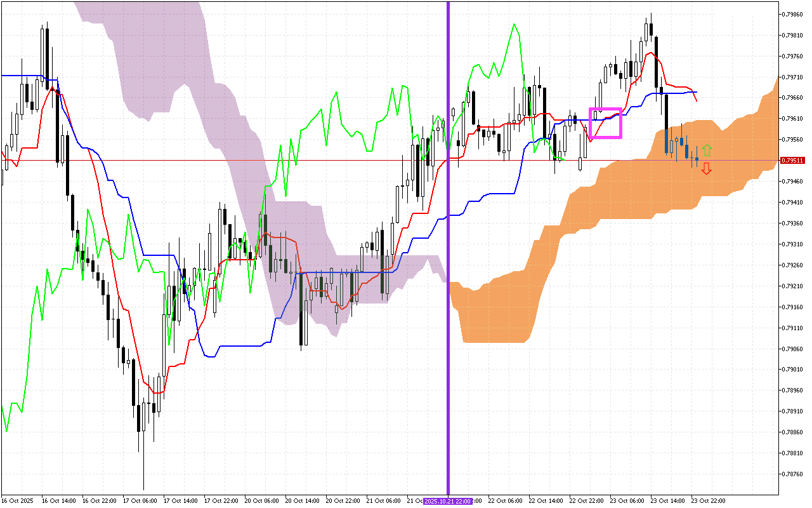The height and width of the screenshot is (508, 812).
Task: Click the 17 Oct 06:00 time axis label
Action: 140,501
